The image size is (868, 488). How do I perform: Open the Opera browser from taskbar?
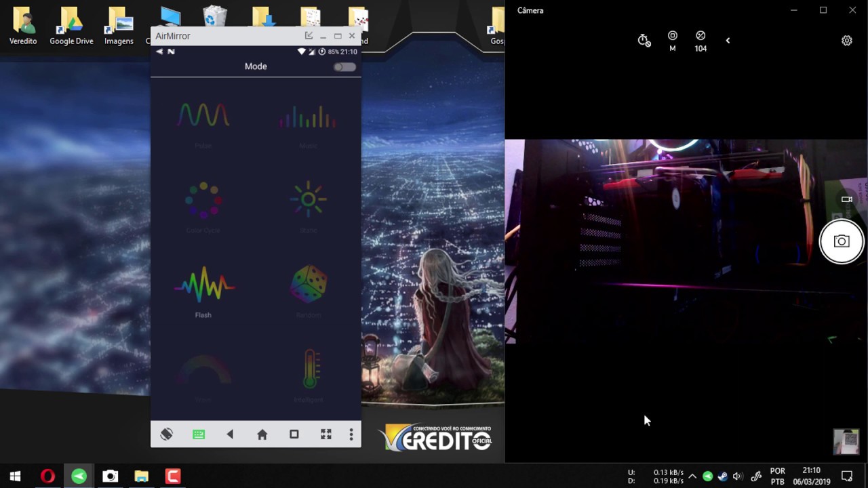tap(47, 476)
